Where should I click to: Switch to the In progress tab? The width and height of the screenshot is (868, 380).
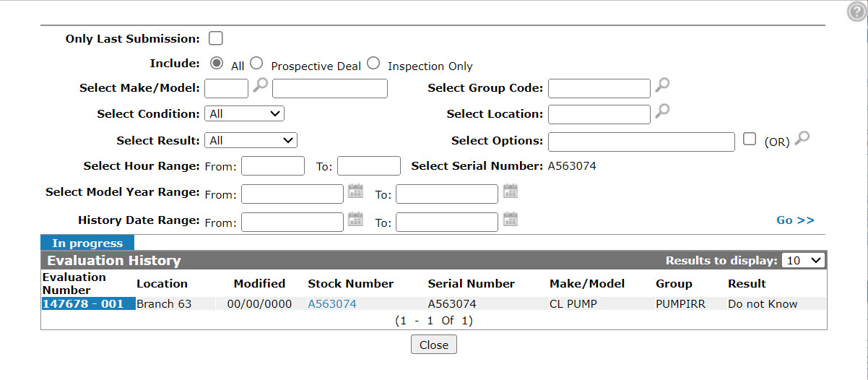(x=87, y=243)
